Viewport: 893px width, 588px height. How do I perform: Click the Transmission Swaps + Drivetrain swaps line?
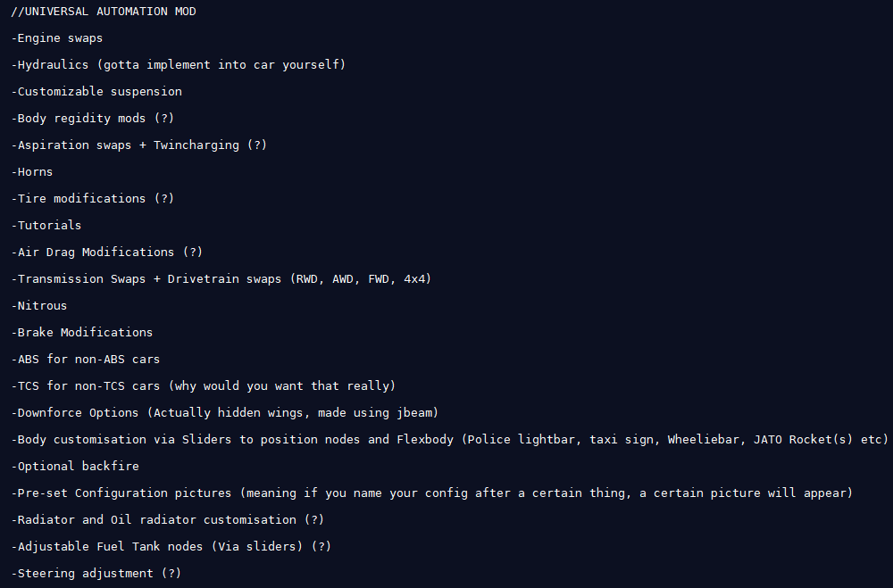tap(221, 279)
